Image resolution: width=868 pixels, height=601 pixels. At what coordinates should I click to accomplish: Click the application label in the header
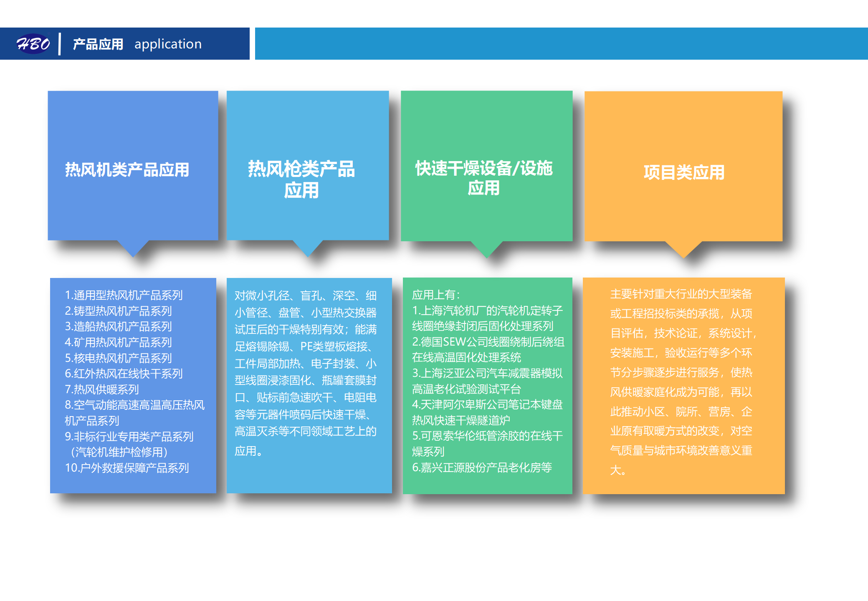(x=168, y=44)
